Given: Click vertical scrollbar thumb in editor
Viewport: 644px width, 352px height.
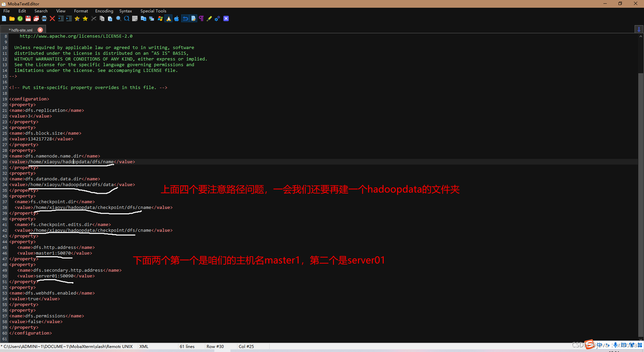Looking at the screenshot, I should (641, 205).
